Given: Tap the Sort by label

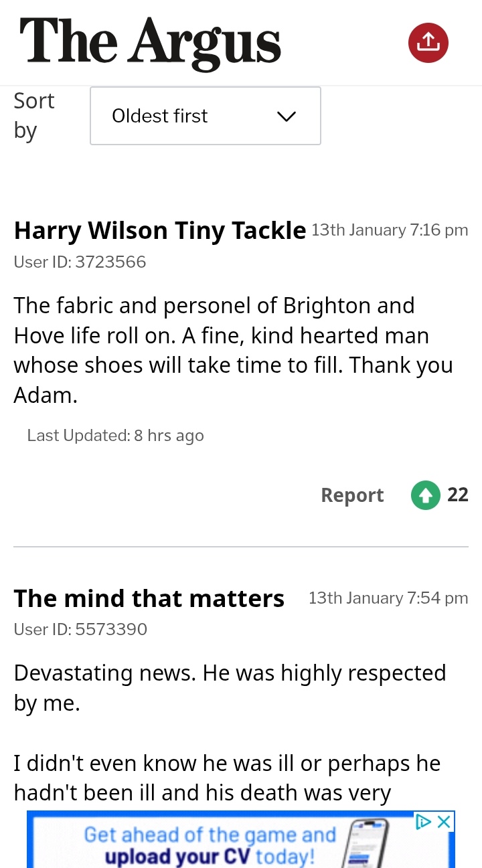Looking at the screenshot, I should pyautogui.click(x=34, y=115).
